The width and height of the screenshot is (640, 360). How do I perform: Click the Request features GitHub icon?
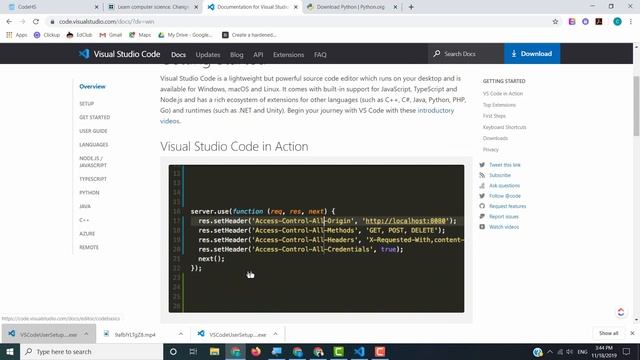coord(482,206)
